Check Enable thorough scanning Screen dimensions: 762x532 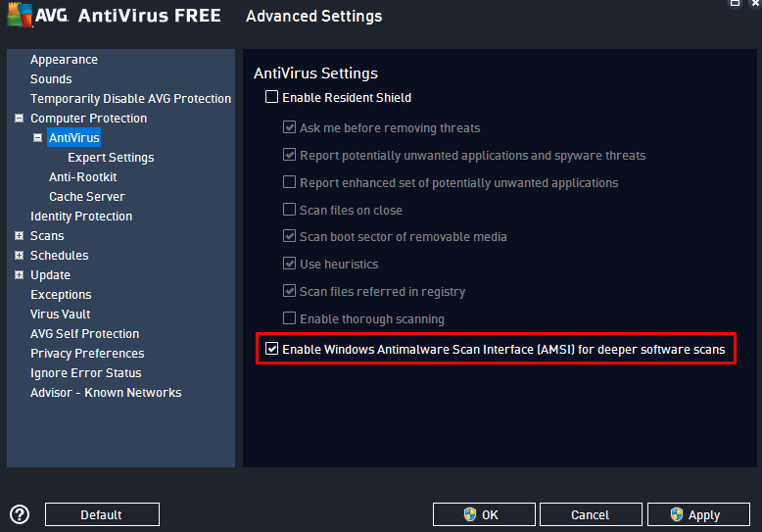[x=289, y=318]
